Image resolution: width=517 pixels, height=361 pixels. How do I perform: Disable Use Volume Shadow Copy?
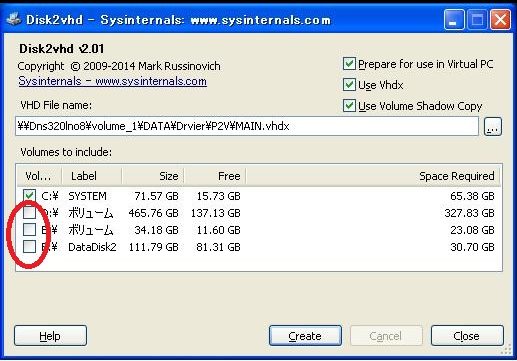(x=349, y=106)
